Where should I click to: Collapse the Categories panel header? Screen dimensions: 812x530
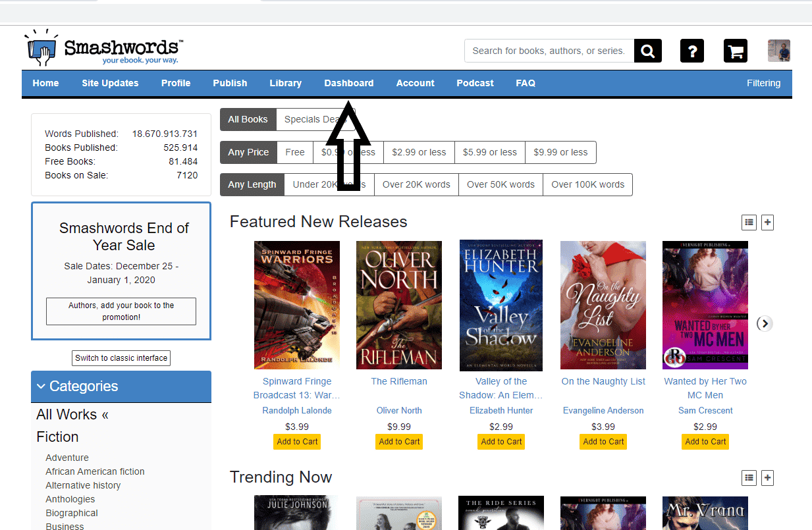coord(121,386)
